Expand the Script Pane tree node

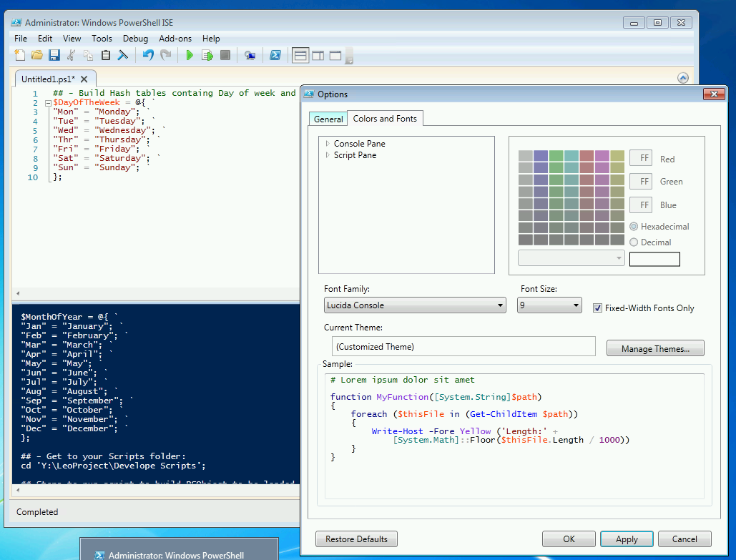tap(328, 155)
